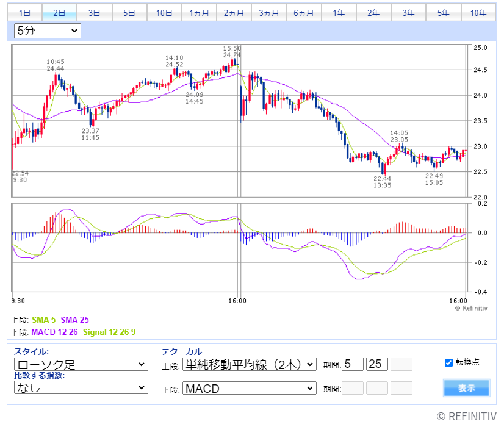Switch to the 10年 range tab
504x424 pixels.
click(x=478, y=12)
